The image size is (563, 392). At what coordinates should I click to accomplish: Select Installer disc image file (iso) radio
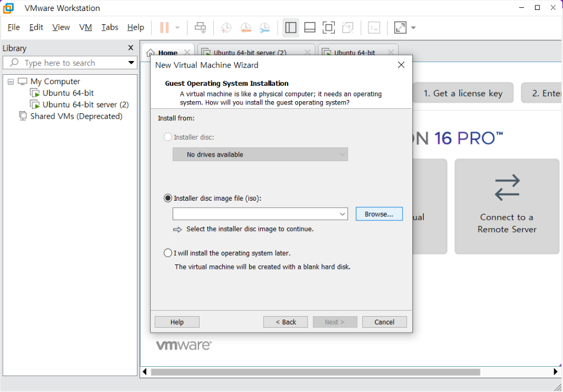[168, 198]
